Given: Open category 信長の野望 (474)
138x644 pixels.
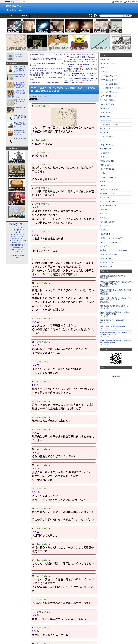Looking at the screenshot, I should tap(107, 71).
